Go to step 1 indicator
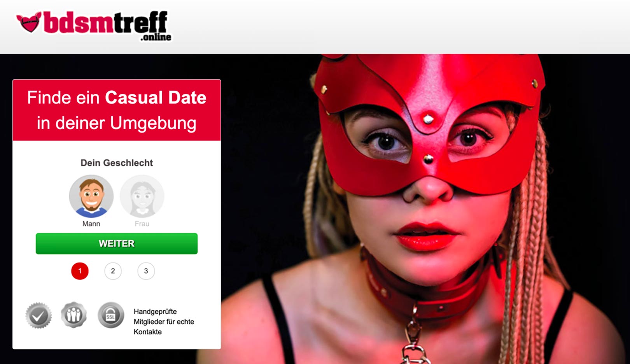 tap(80, 271)
